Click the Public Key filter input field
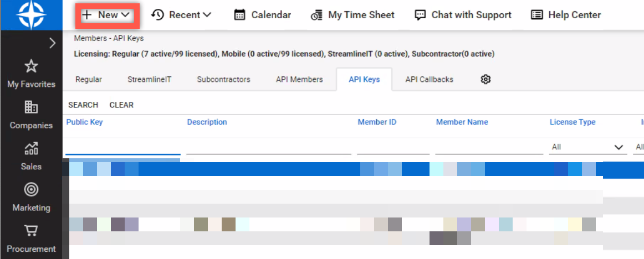Viewport: 644px width, 259px height. pyautogui.click(x=122, y=147)
